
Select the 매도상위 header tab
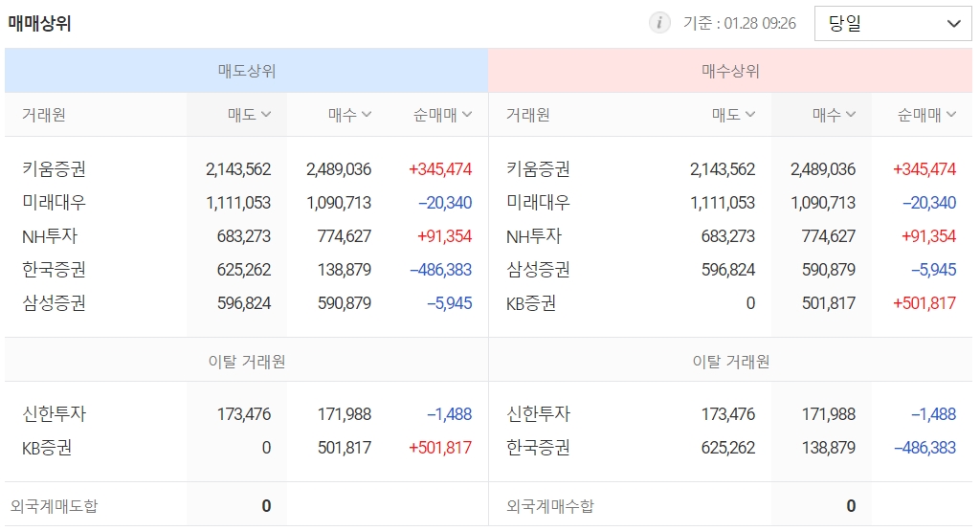point(246,71)
